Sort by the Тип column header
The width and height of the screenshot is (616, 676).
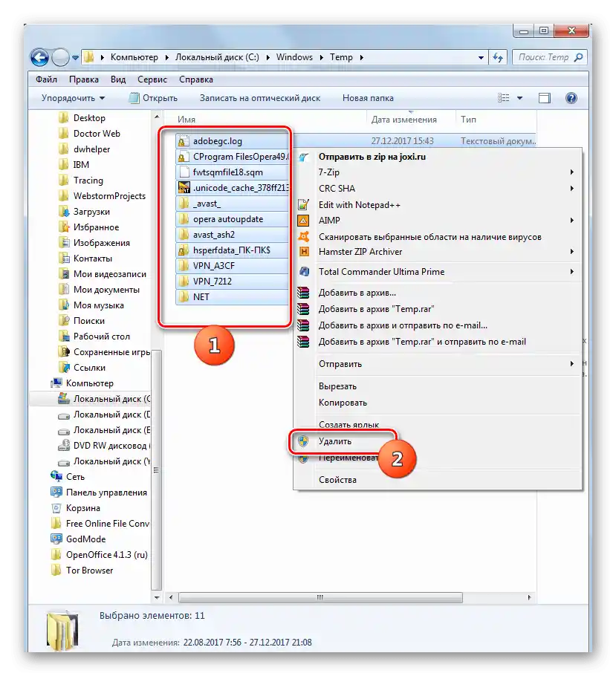[468, 120]
